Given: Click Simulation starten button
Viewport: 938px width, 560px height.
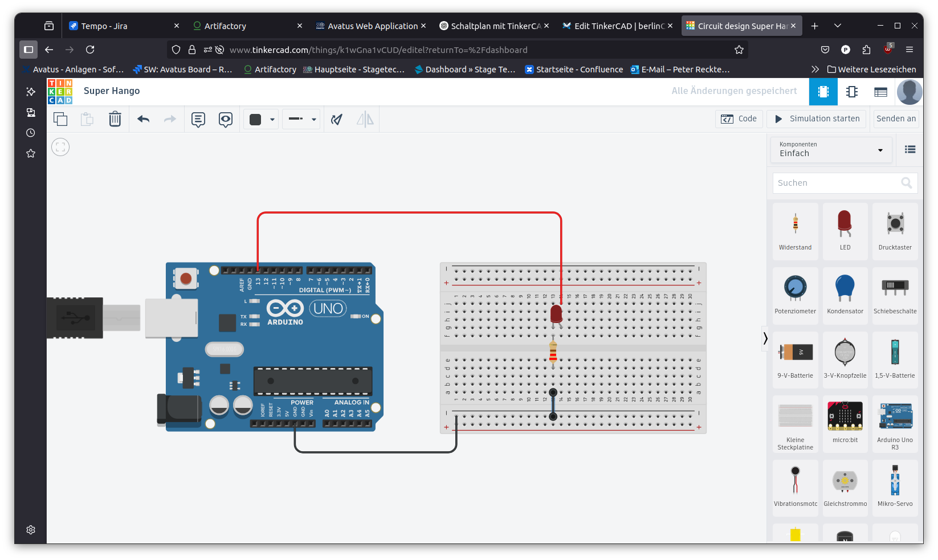Looking at the screenshot, I should pyautogui.click(x=817, y=118).
